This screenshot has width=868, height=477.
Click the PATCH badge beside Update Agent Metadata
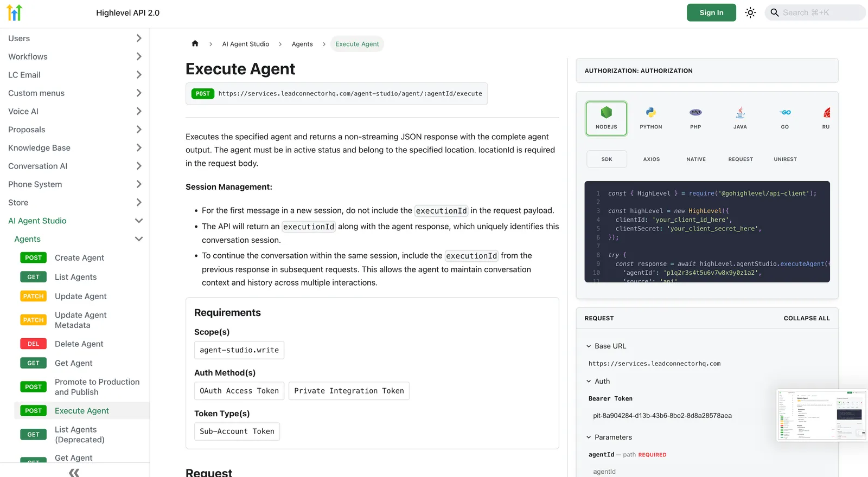[33, 320]
